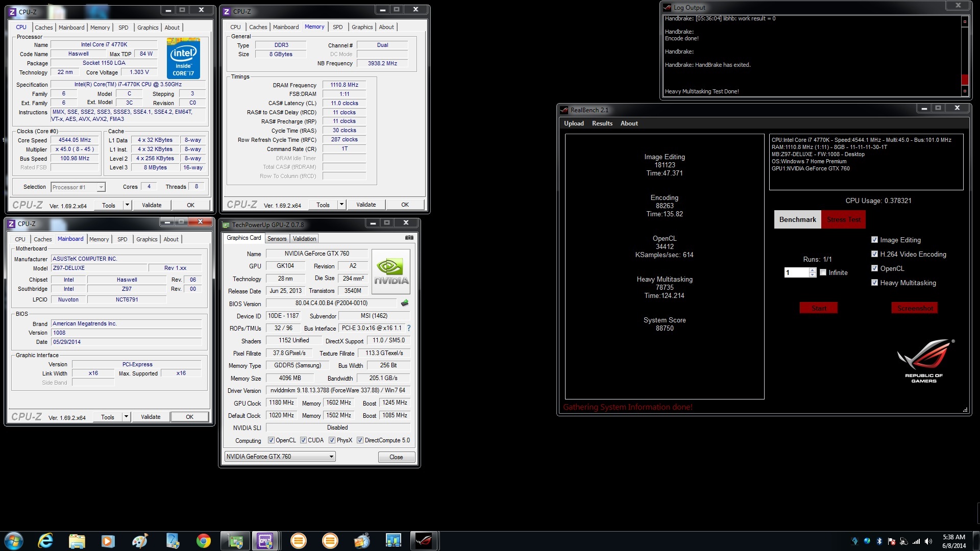The height and width of the screenshot is (551, 980).
Task: Click the bar chart monitor taskbar icon
Action: pos(393,541)
